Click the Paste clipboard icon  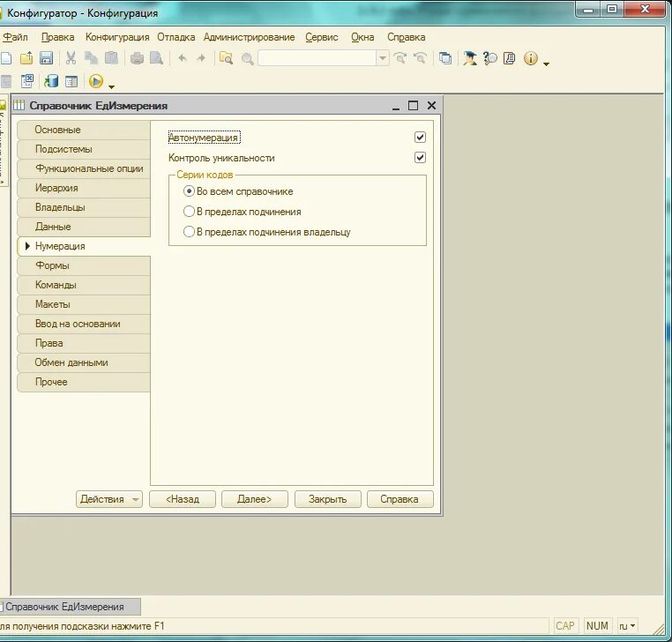[111, 58]
